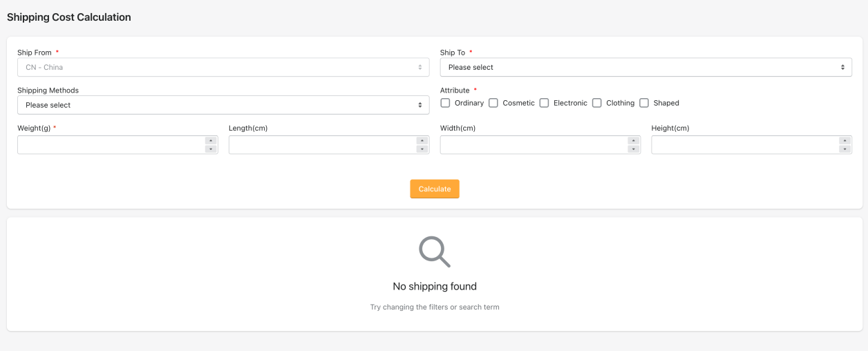Click the 'Height(cm)' field label
The width and height of the screenshot is (868, 351).
[670, 129]
